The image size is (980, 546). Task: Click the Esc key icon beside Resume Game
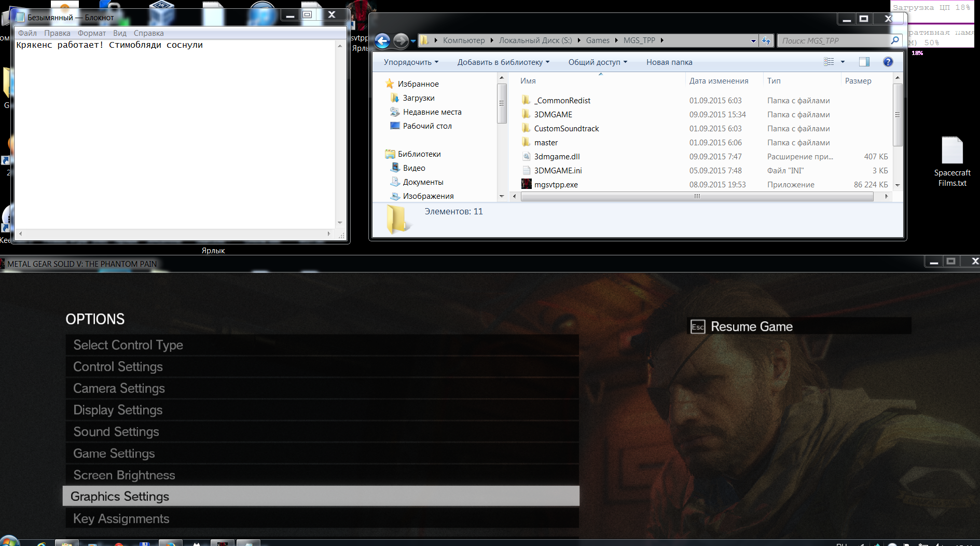(x=698, y=326)
